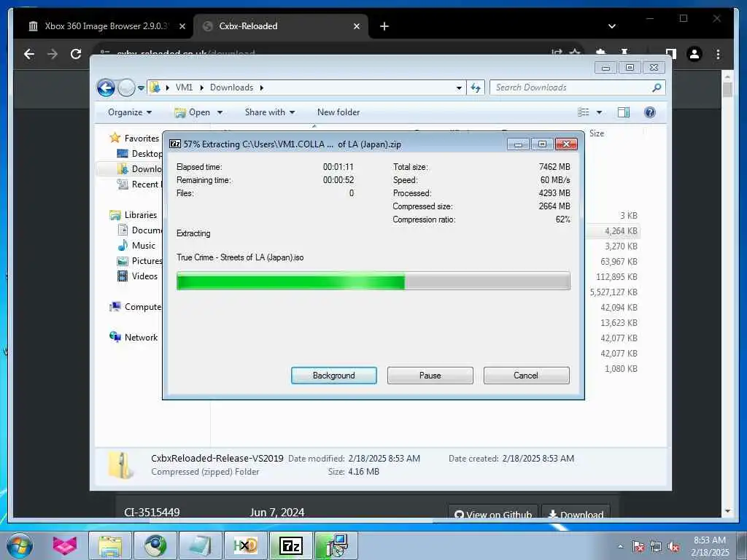Click the Explorer forward navigation arrow
The image size is (747, 560).
pyautogui.click(x=126, y=87)
